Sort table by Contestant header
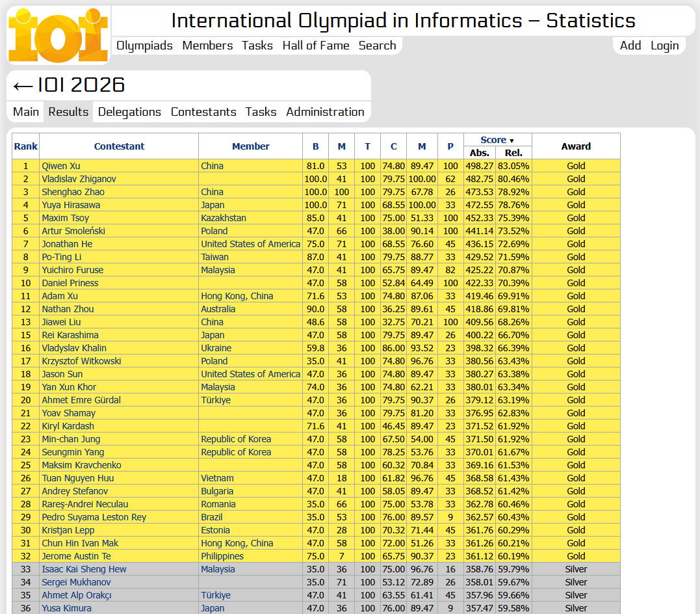The height and width of the screenshot is (614, 700). (x=119, y=146)
